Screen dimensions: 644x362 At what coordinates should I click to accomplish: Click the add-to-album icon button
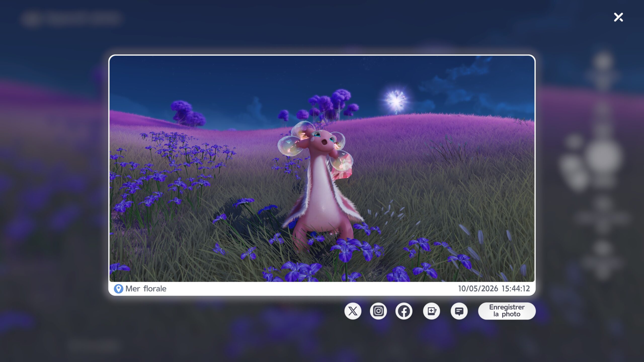(x=431, y=311)
